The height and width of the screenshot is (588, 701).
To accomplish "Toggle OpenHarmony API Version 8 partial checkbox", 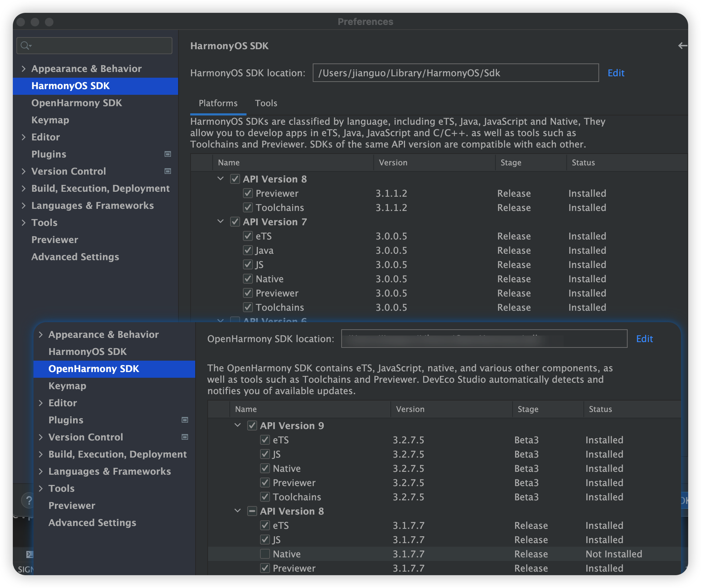I will [x=252, y=511].
